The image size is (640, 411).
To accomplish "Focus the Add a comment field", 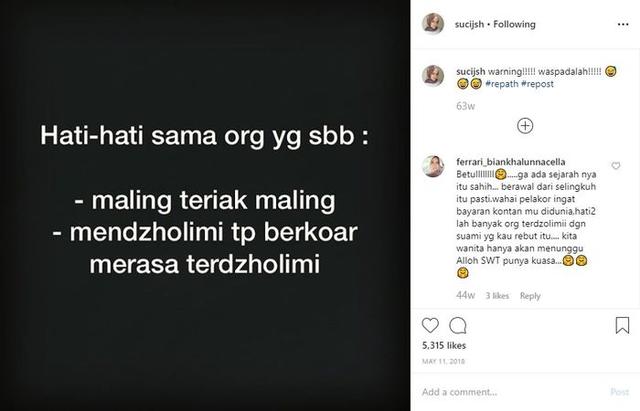I will tap(510, 392).
